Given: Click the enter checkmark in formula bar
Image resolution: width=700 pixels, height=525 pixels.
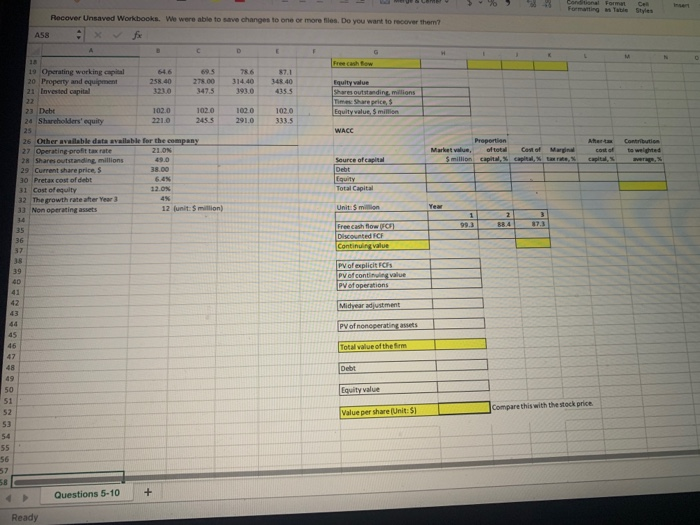Looking at the screenshot, I should tap(117, 35).
